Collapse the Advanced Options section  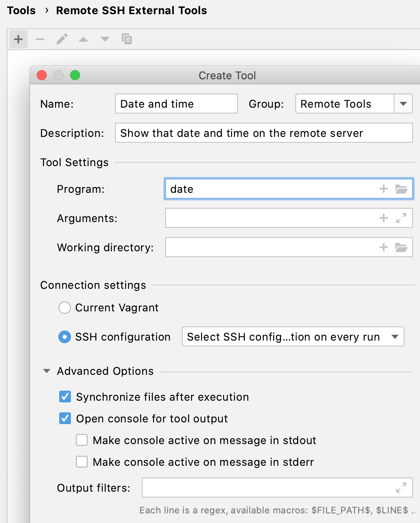click(x=46, y=371)
